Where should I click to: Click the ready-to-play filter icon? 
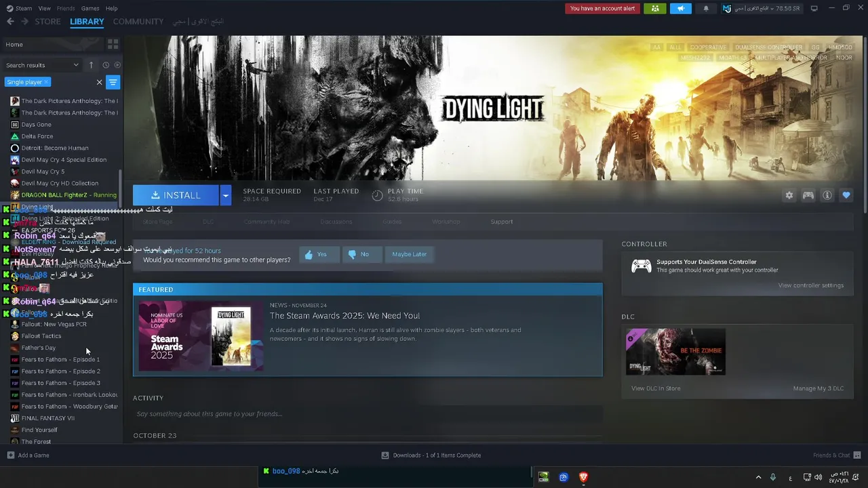pyautogui.click(x=117, y=65)
